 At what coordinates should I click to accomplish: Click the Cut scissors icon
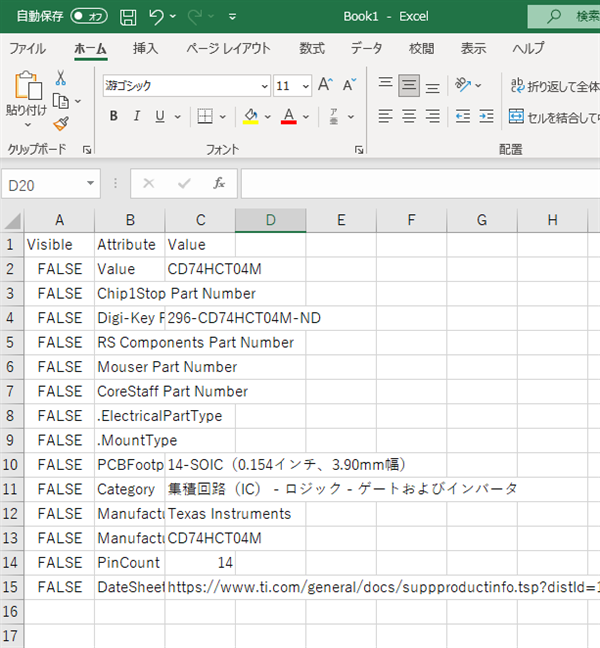click(x=61, y=78)
